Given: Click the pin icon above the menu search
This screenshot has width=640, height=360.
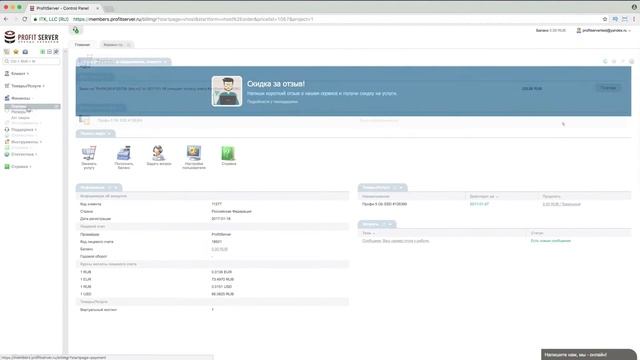Looking at the screenshot, I should [x=56, y=52].
